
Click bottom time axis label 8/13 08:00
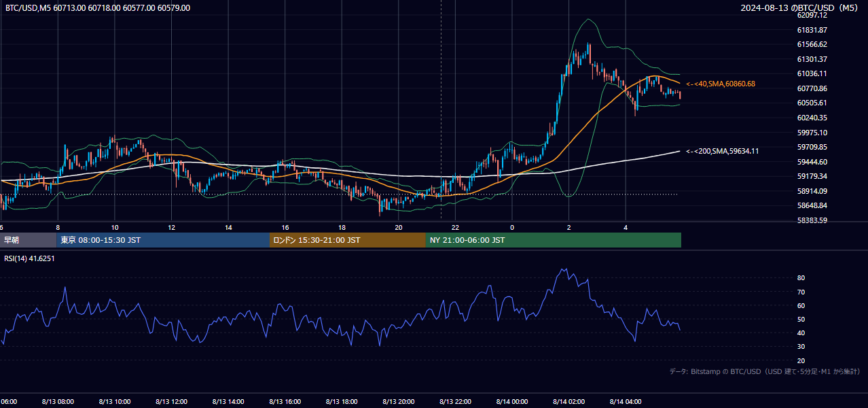coord(58,402)
